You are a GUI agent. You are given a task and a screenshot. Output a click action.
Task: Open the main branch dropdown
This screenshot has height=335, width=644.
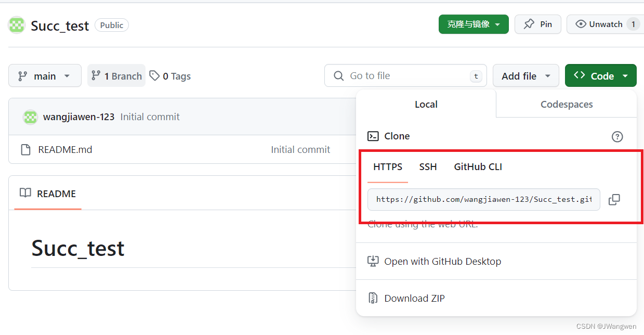coord(45,76)
